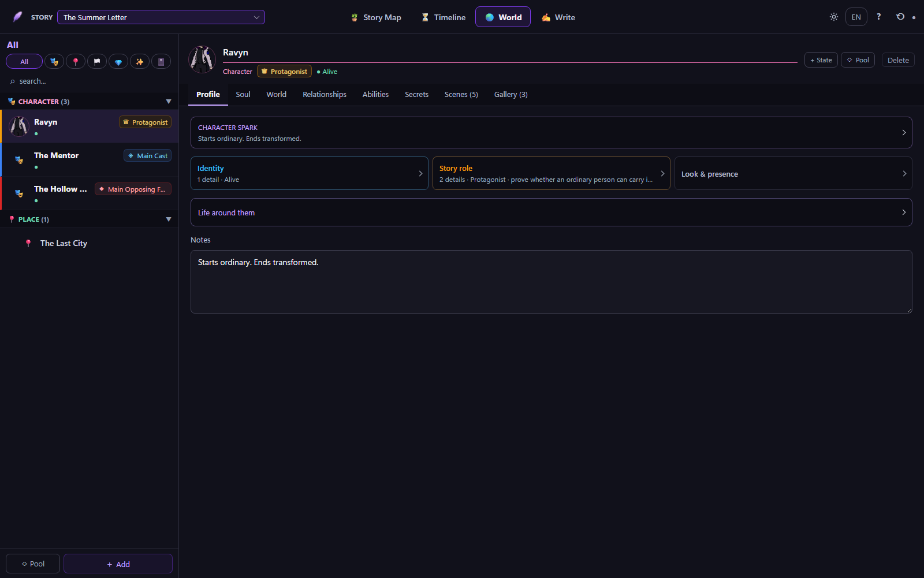Expand the Look & presence card

coord(793,173)
